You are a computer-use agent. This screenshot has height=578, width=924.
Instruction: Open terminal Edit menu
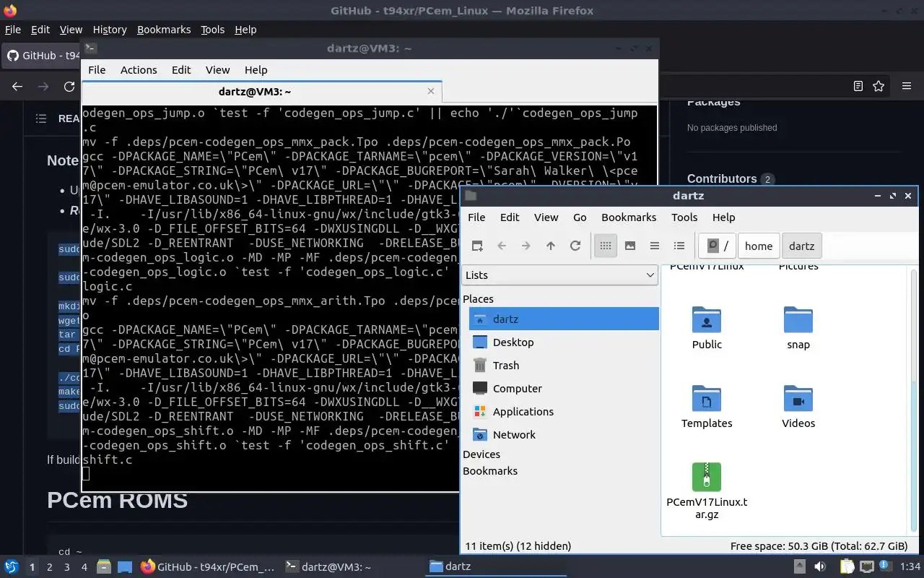pos(181,69)
